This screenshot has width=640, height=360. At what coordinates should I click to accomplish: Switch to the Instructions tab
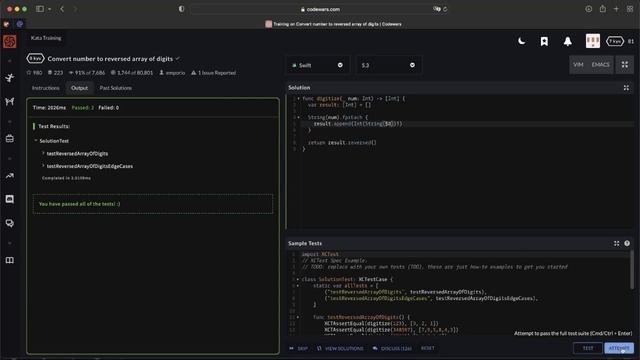click(45, 88)
